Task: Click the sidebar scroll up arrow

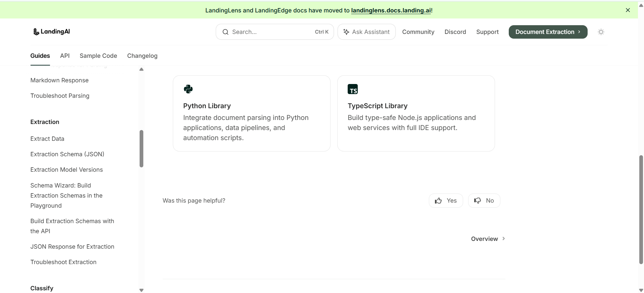Action: (141, 69)
